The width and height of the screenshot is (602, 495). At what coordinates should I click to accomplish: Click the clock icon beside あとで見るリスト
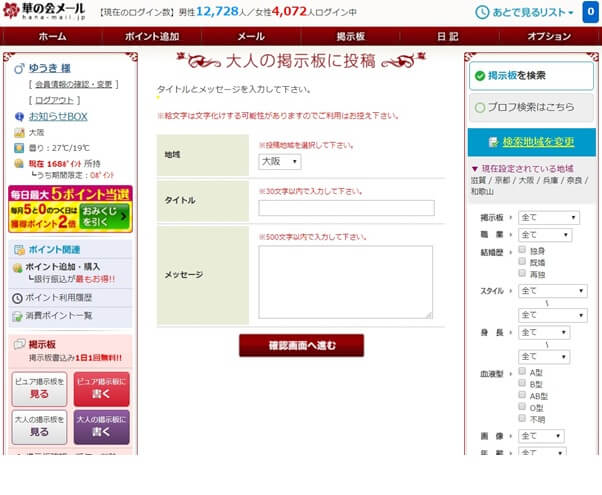[x=482, y=12]
